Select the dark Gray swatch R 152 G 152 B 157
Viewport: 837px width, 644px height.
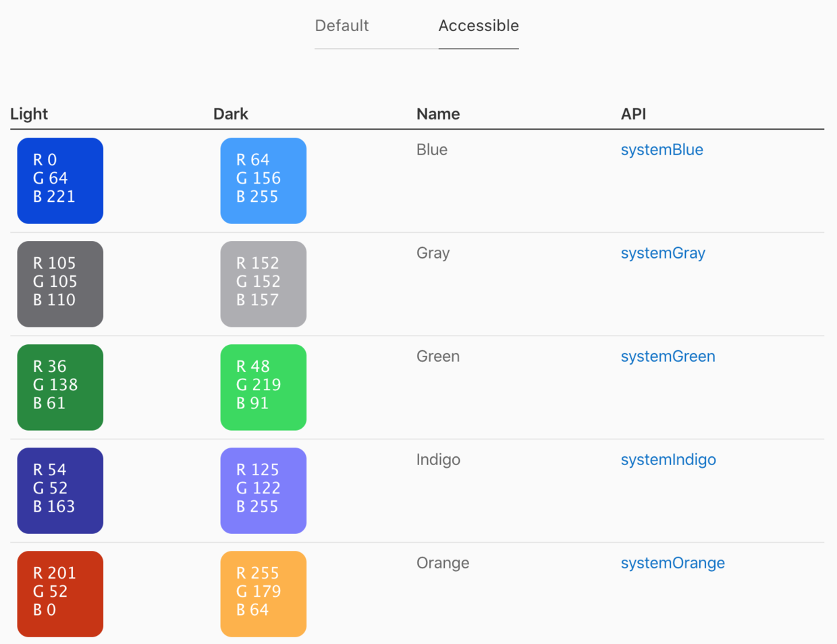[263, 284]
